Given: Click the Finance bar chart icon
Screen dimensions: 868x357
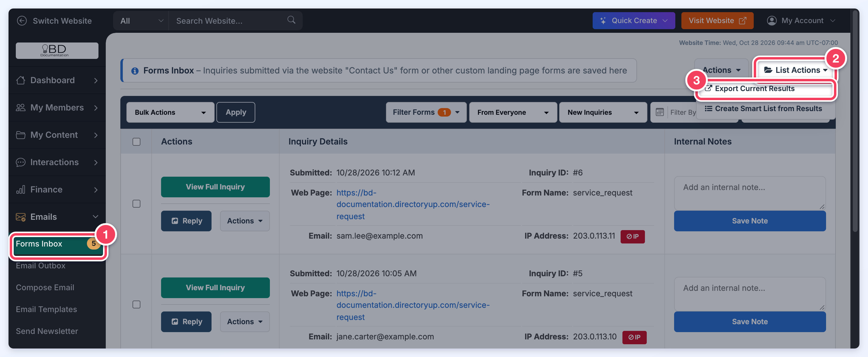Looking at the screenshot, I should (x=21, y=189).
